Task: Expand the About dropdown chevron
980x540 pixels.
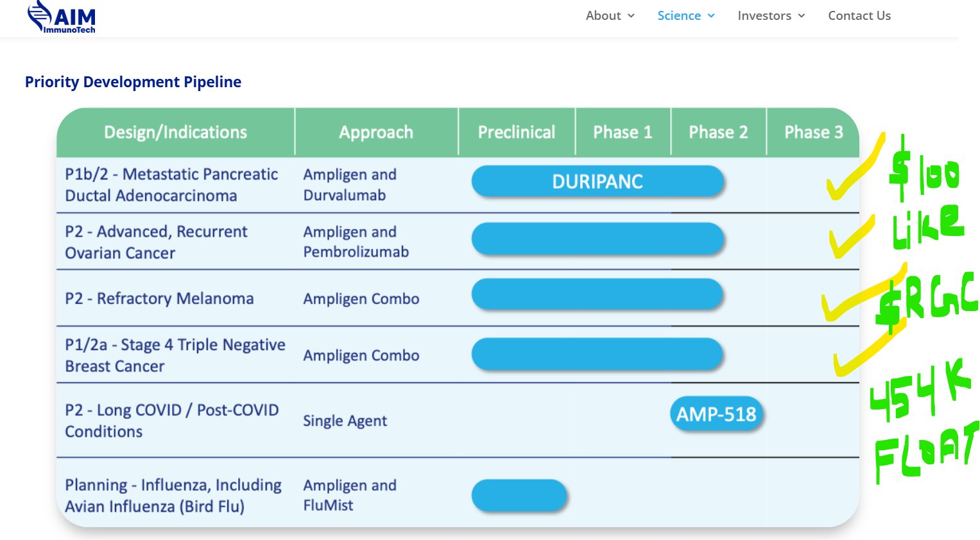Action: click(631, 16)
